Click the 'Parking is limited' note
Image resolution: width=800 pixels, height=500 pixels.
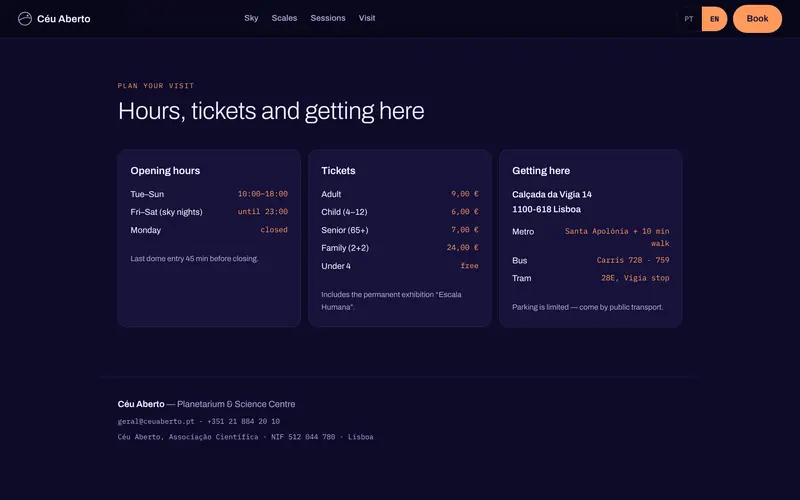(588, 307)
